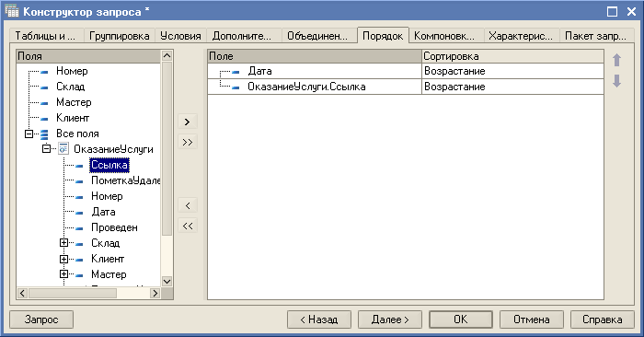The image size is (644, 337).
Task: Switch to the Дополните... tab
Action: (244, 36)
